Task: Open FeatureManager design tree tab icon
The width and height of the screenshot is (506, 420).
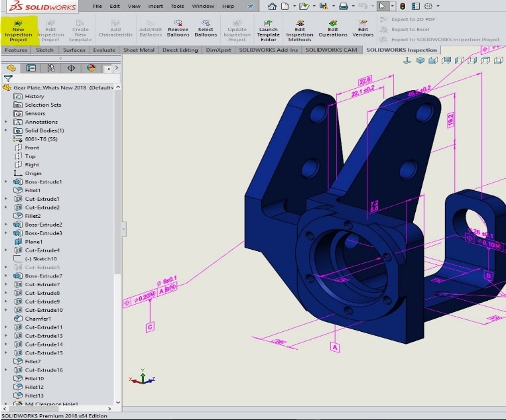Action: [x=11, y=68]
